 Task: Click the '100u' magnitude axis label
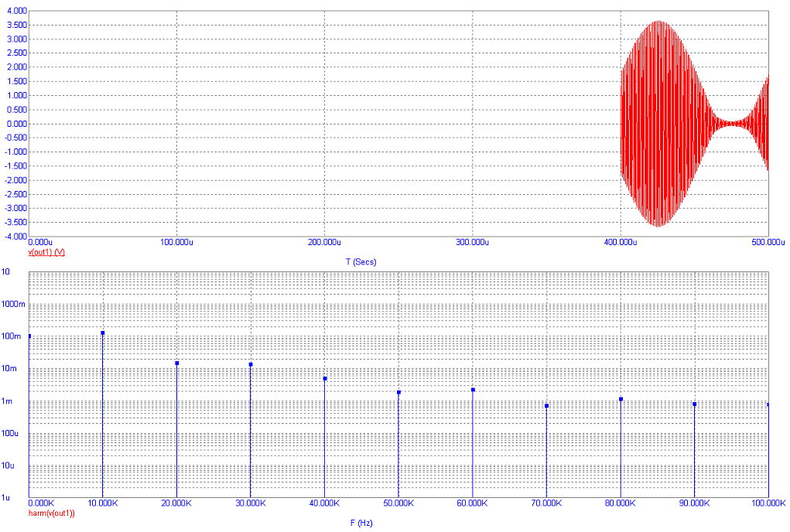pos(10,433)
